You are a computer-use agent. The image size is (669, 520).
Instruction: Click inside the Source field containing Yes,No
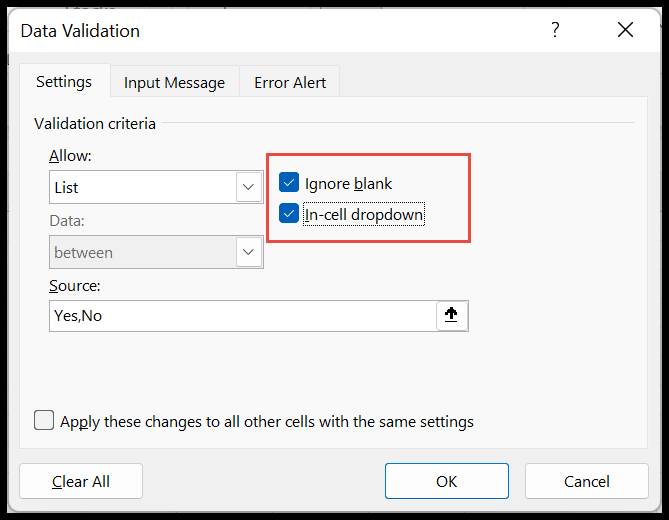pos(240,316)
